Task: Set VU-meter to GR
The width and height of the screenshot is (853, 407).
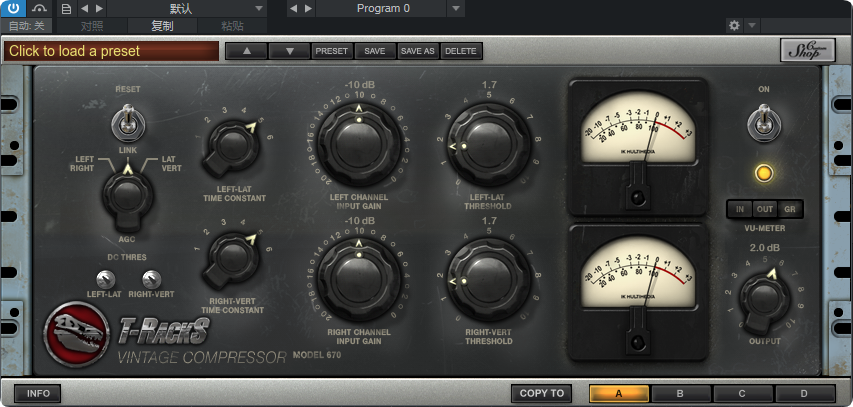Action: (789, 209)
